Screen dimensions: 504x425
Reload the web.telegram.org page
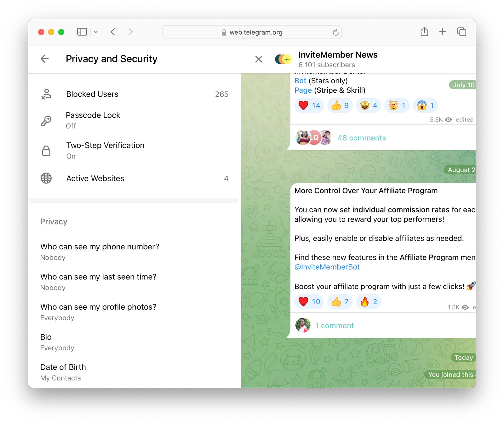335,32
